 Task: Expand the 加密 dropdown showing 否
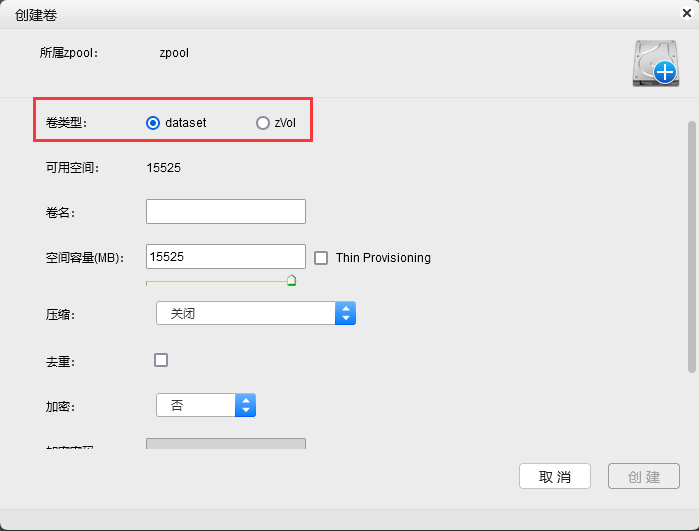tap(196, 405)
